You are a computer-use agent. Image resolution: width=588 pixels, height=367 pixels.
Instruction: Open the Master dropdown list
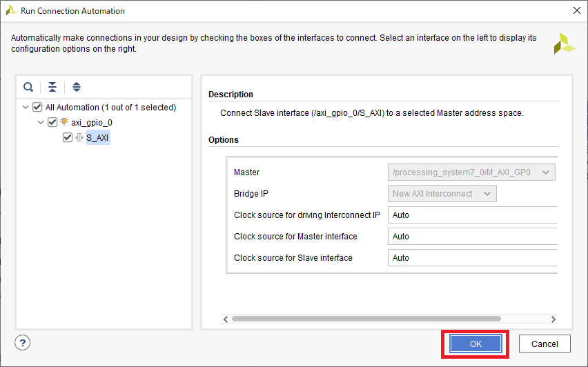(x=471, y=172)
